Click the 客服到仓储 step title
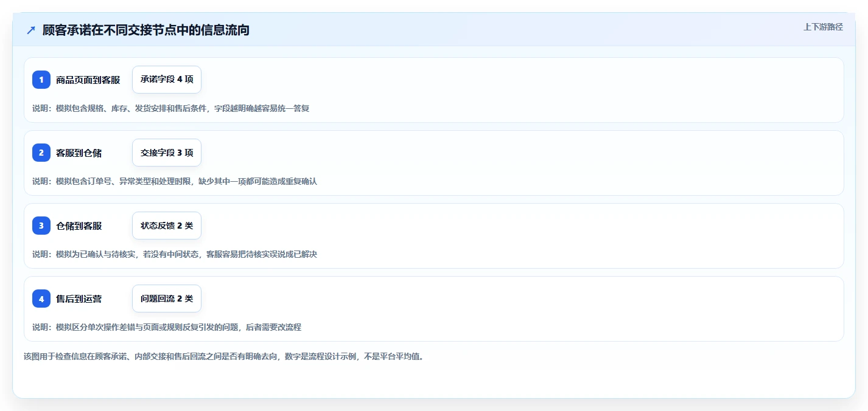Image resolution: width=868 pixels, height=411 pixels. tap(79, 153)
